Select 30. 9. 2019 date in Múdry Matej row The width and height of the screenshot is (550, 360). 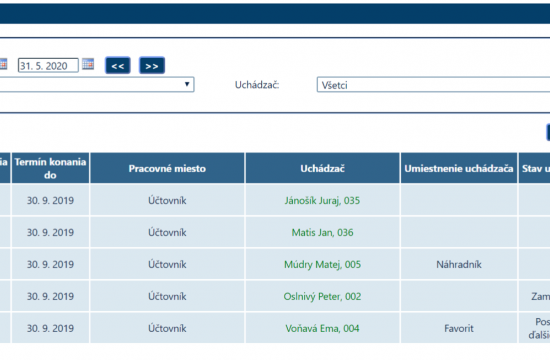[50, 264]
